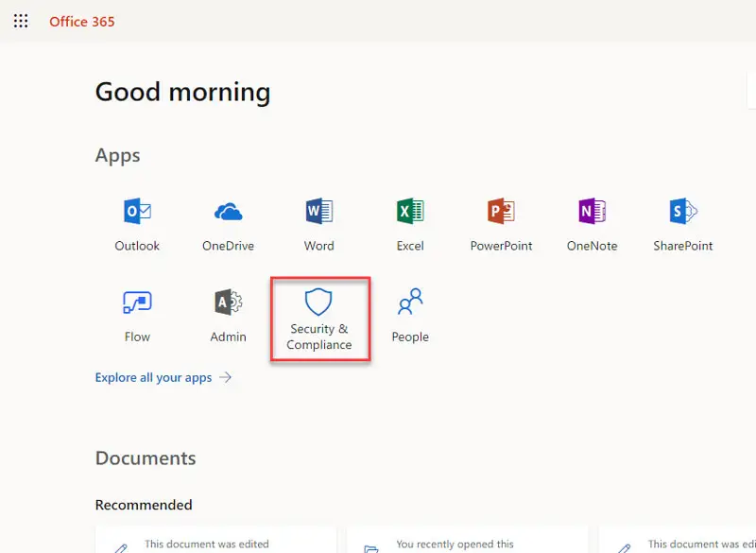
Task: Click the Explore all your apps link
Action: point(153,377)
